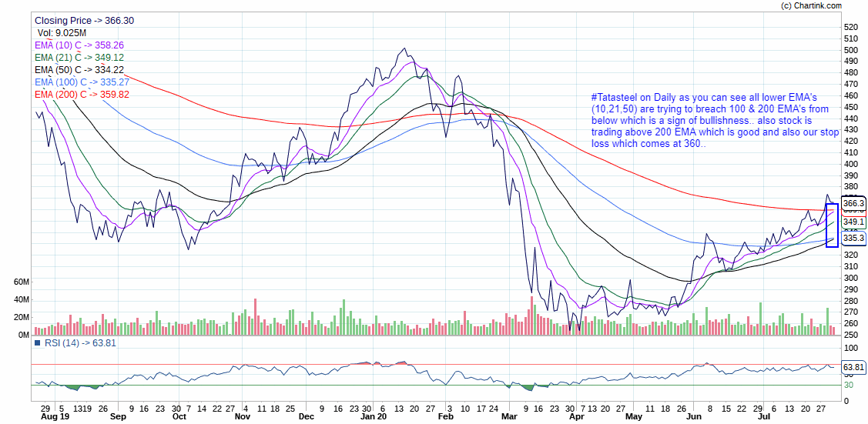868x424 pixels.
Task: Click the (c) Chartink.com credit text
Action: (x=811, y=5)
